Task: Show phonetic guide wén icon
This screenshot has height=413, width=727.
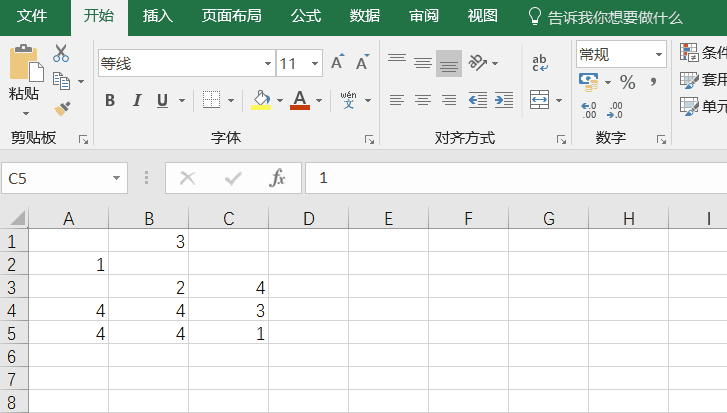Action: [x=348, y=100]
